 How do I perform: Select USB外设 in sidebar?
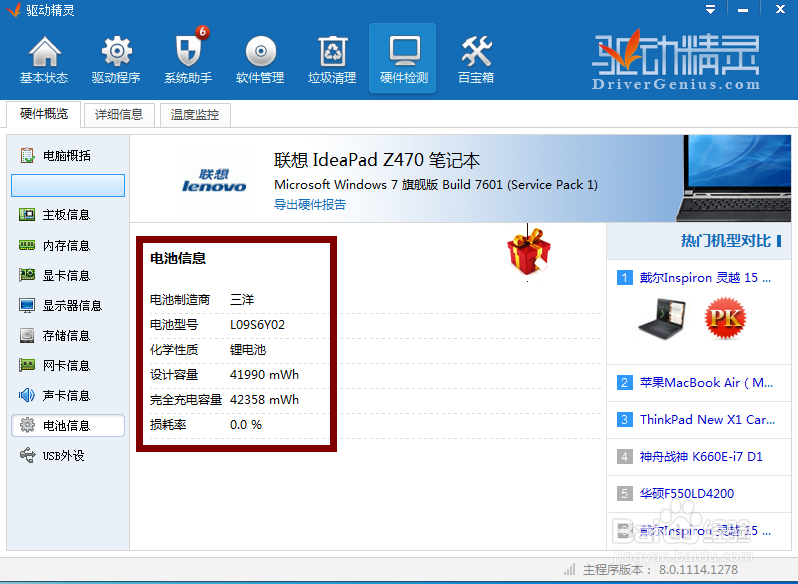click(67, 455)
